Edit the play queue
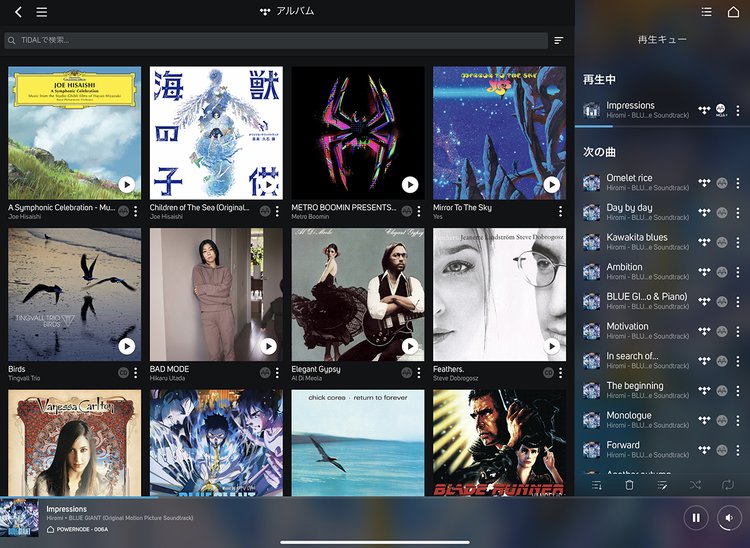The image size is (750, 548). [x=662, y=485]
